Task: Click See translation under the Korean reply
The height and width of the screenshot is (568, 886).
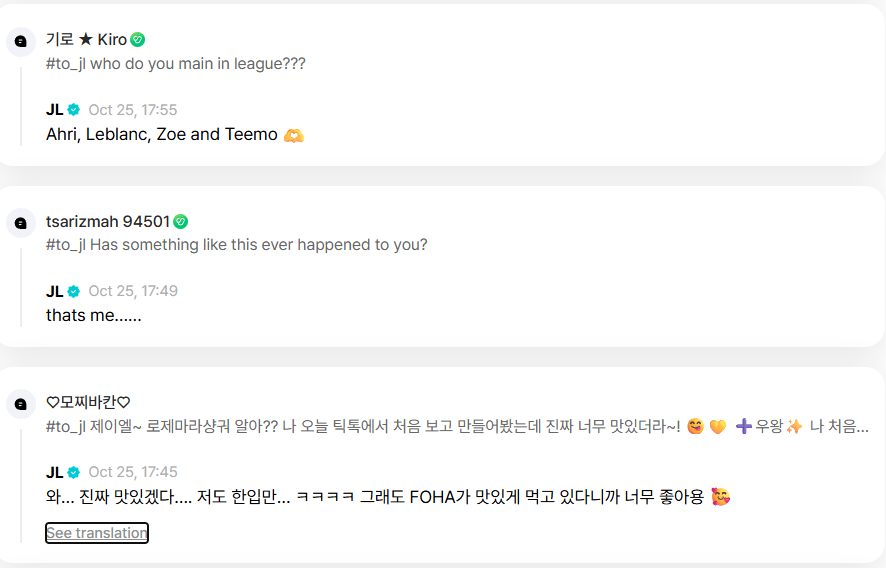Action: click(97, 533)
